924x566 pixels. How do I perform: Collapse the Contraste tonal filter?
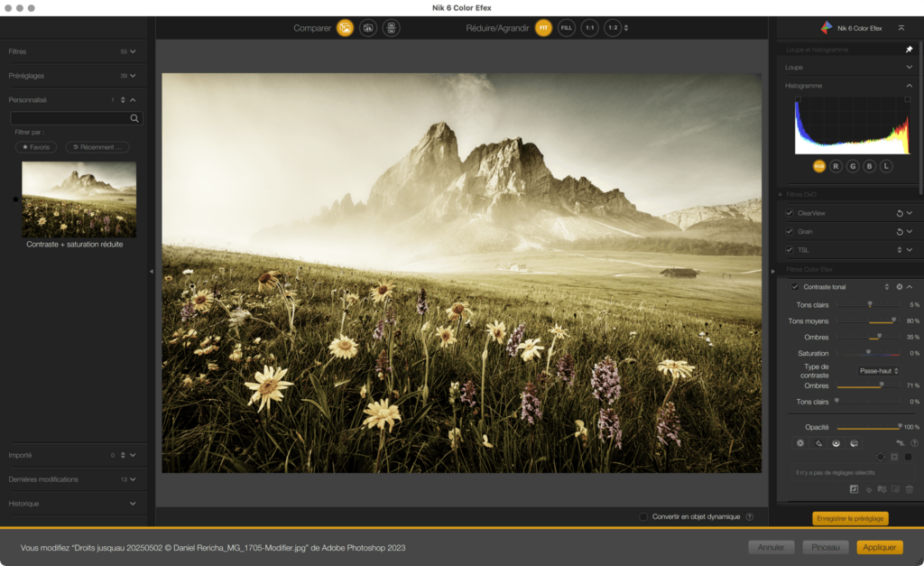point(910,287)
